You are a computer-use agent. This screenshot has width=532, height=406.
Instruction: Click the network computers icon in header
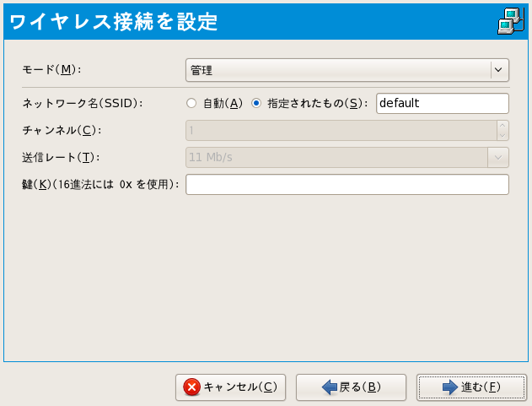point(508,20)
